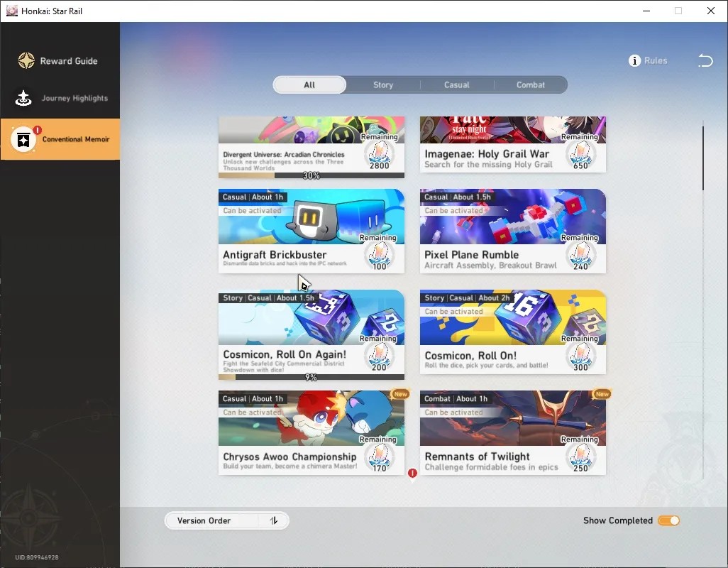Switch to the Combat tab
Image resolution: width=728 pixels, height=568 pixels.
(530, 85)
